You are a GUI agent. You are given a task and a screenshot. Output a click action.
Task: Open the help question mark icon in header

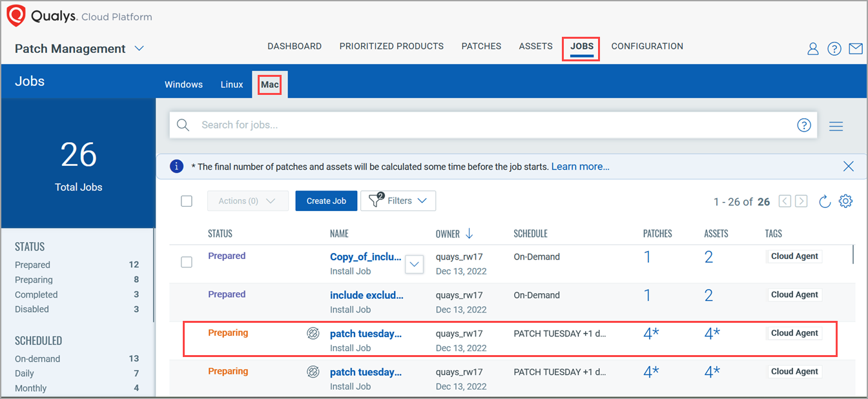(834, 49)
